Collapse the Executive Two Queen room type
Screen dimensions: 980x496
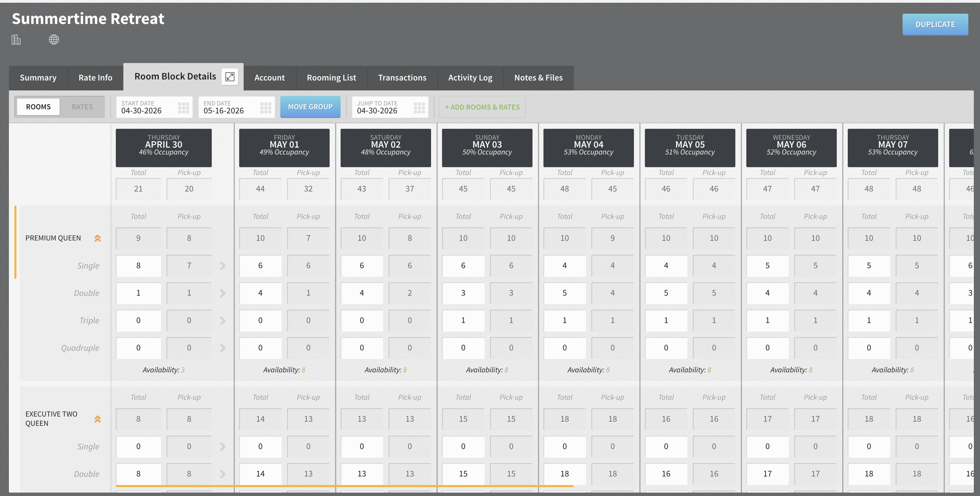[97, 419]
